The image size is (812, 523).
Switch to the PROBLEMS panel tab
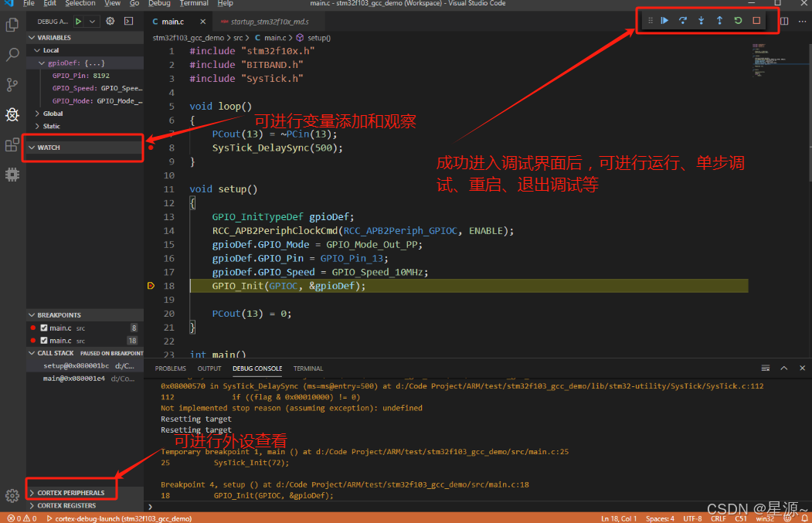171,368
